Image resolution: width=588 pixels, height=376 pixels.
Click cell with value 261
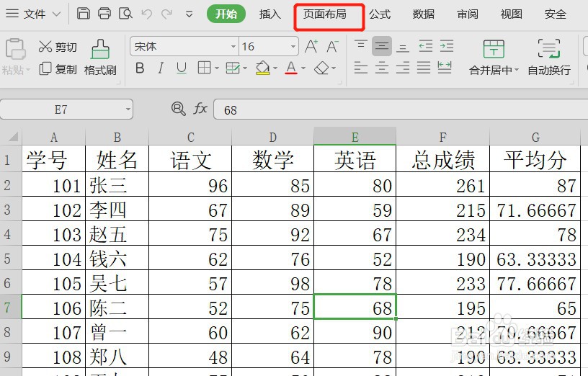coord(443,185)
